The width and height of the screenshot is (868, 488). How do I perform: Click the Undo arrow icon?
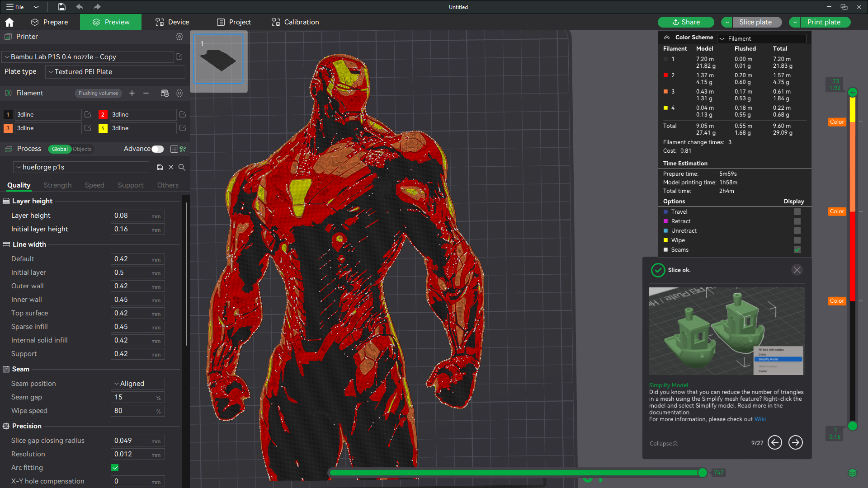(x=80, y=7)
